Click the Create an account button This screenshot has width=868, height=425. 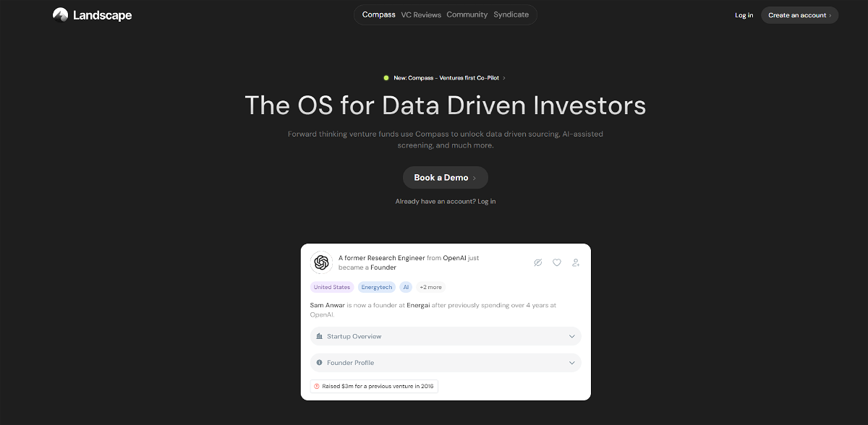[x=799, y=15]
